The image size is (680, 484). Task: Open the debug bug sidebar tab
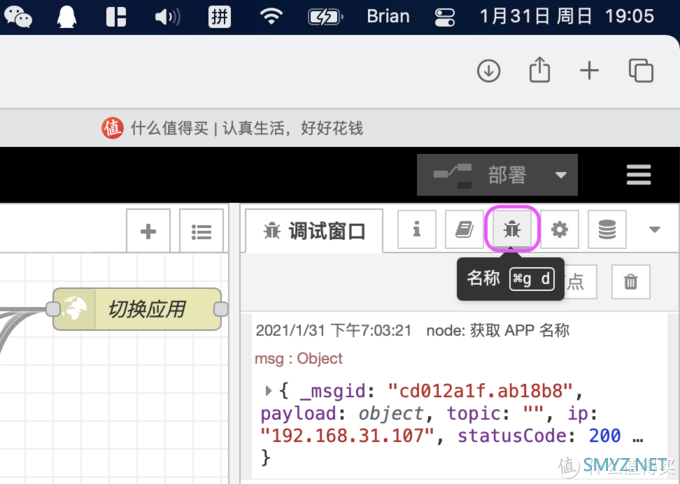click(x=512, y=229)
